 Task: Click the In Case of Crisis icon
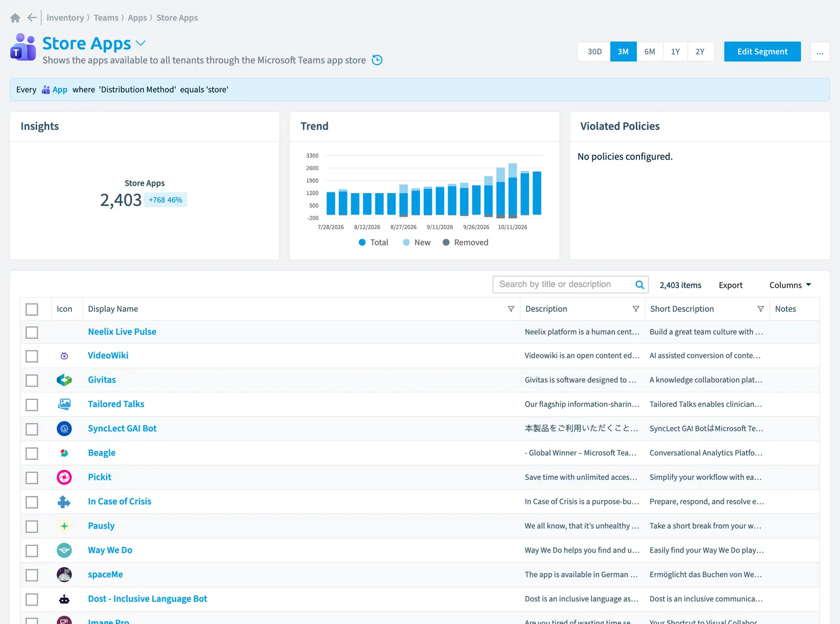(x=64, y=502)
